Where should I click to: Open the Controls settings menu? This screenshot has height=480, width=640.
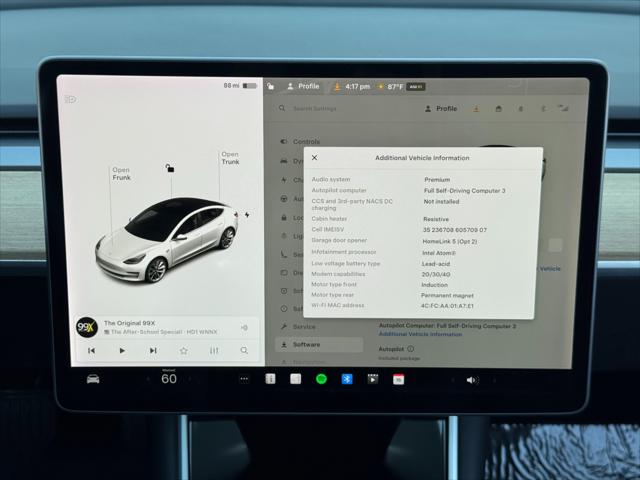[x=300, y=142]
